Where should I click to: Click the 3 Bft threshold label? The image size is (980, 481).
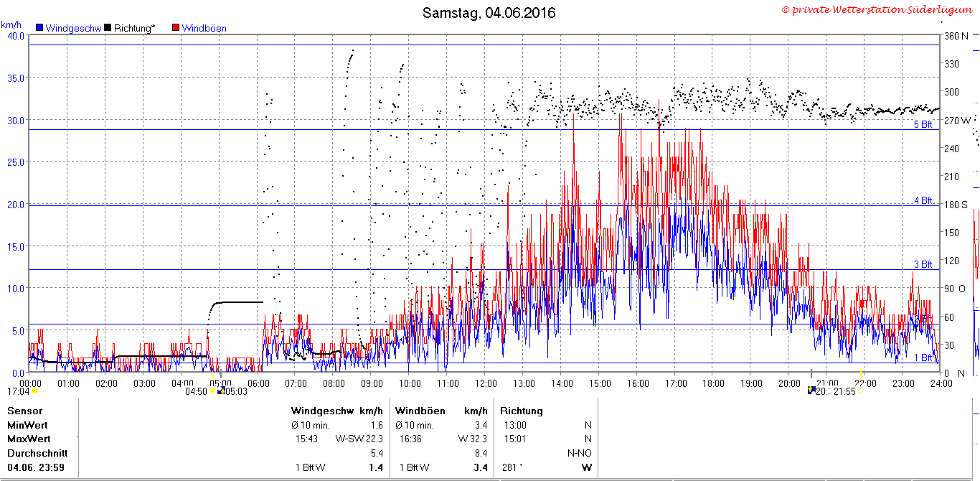click(923, 265)
